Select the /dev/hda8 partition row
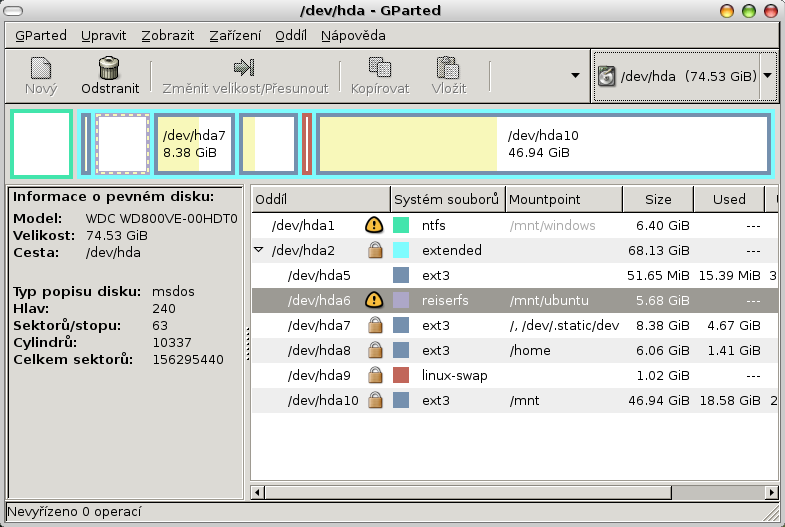The width and height of the screenshot is (785, 527). pyautogui.click(x=515, y=350)
